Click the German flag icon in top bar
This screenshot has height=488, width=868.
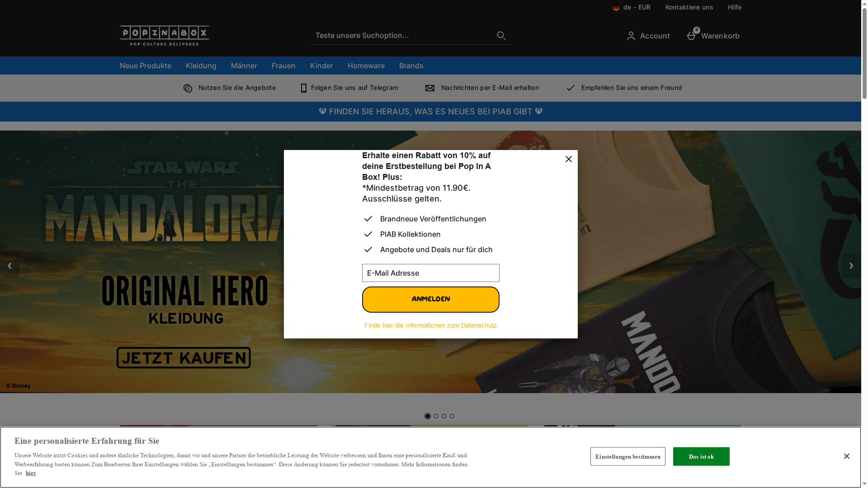pyautogui.click(x=616, y=7)
